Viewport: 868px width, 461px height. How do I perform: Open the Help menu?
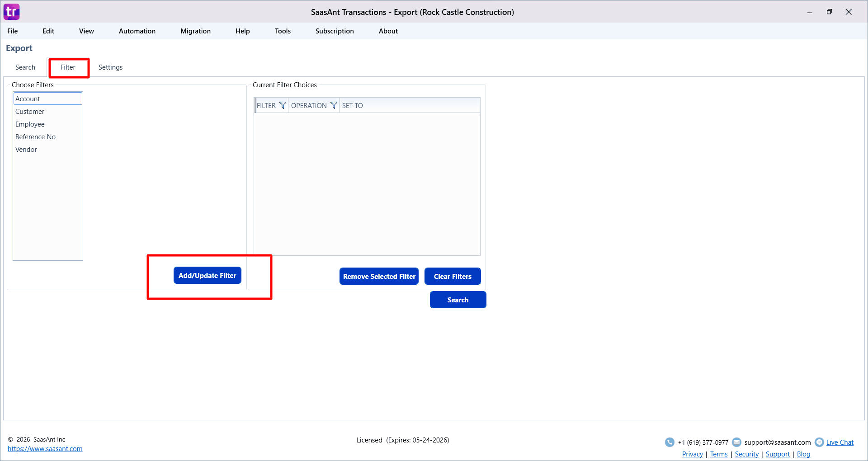tap(243, 31)
